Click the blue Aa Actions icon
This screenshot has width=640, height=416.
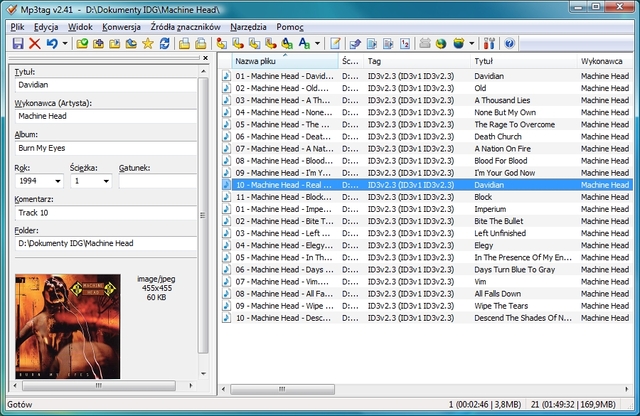(304, 43)
